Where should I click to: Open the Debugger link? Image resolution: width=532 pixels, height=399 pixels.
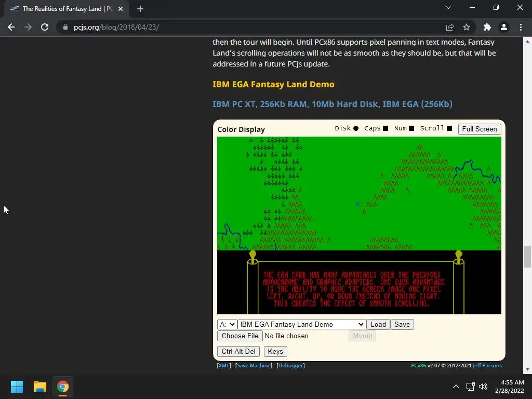291,365
